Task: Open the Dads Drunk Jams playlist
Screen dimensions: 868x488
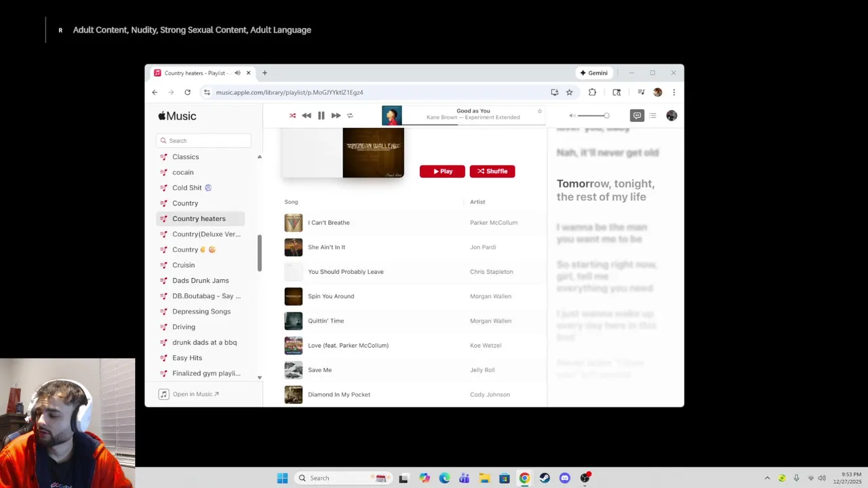Action: pos(201,281)
